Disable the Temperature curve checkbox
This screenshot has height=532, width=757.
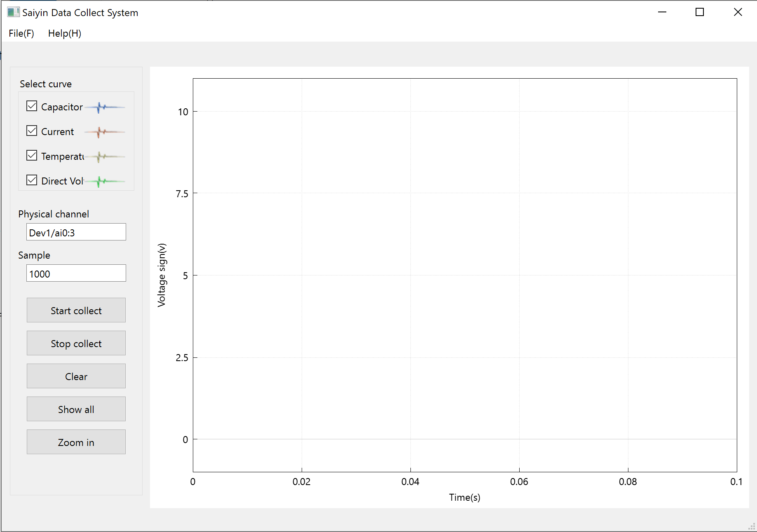[x=32, y=156]
